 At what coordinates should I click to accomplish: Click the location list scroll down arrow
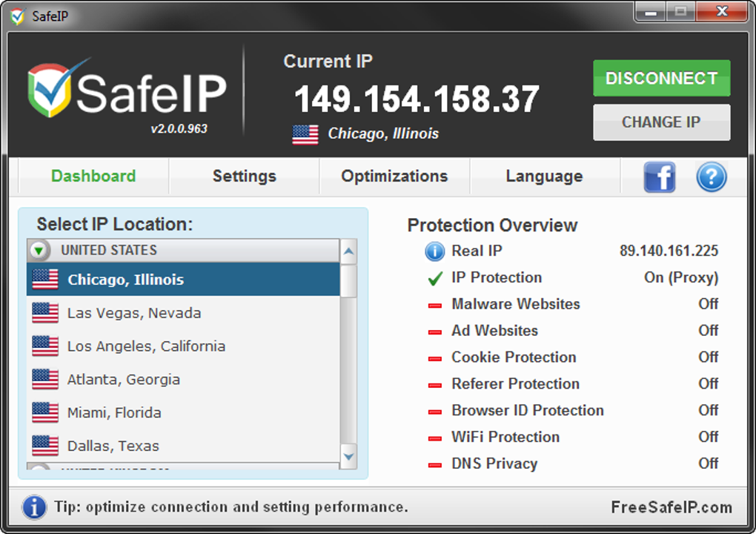coord(348,456)
